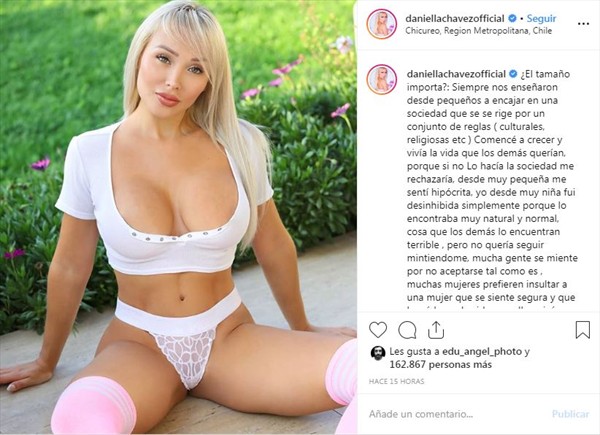The height and width of the screenshot is (435, 600).
Task: Like the post with the heart icon
Action: (x=378, y=330)
